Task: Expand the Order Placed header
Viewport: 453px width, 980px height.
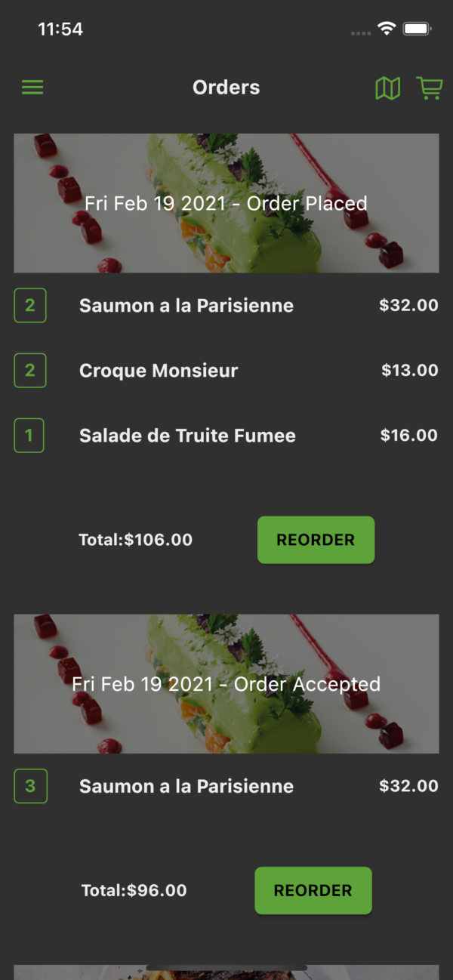Action: tap(226, 203)
